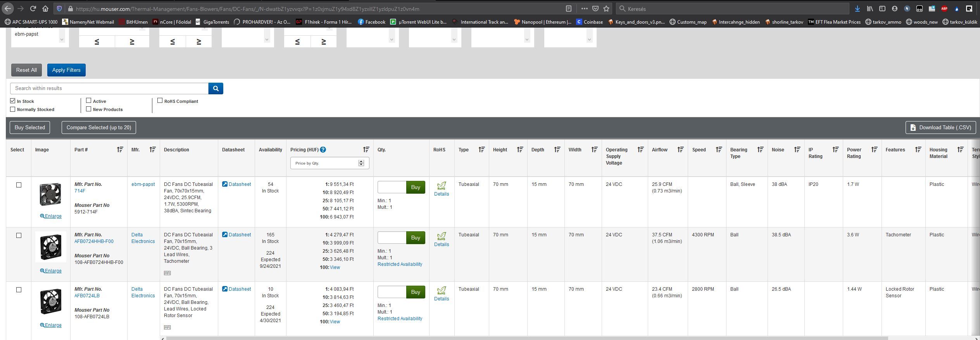This screenshot has width=980, height=340.
Task: Open the 714F part number link
Action: click(x=80, y=191)
